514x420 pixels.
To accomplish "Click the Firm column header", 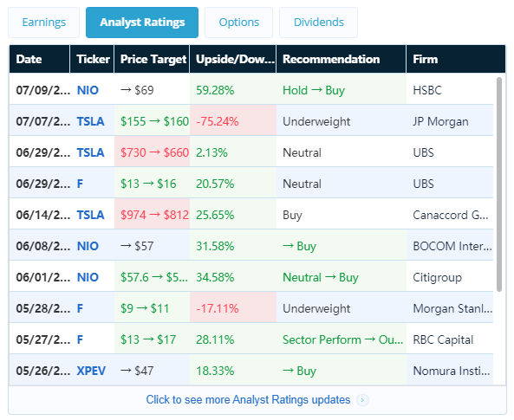I will pos(456,59).
